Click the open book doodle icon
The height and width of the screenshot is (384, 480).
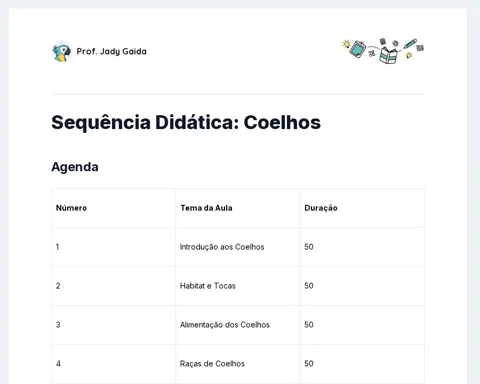pos(388,55)
